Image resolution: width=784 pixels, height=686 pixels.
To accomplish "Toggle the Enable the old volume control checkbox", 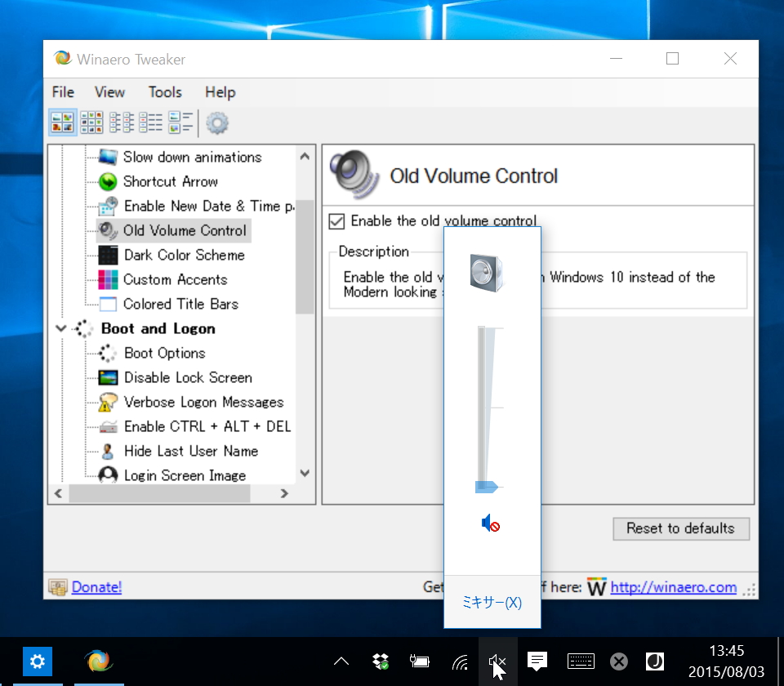I will coord(338,220).
